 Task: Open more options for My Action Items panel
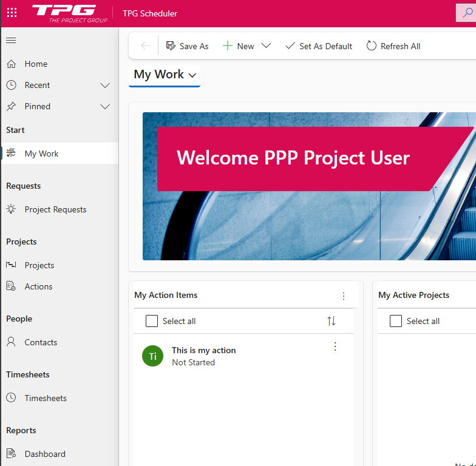point(343,296)
